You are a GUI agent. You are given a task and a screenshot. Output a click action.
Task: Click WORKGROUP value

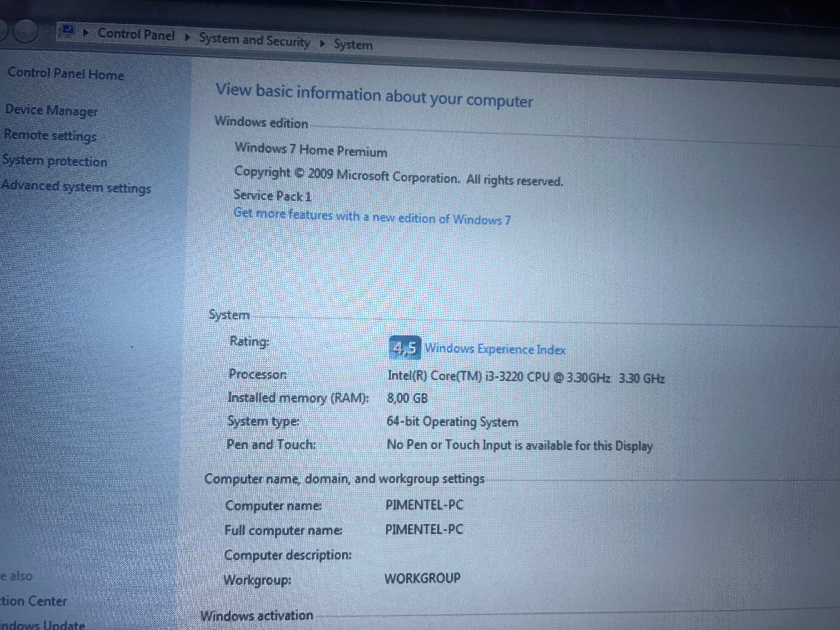click(x=422, y=578)
